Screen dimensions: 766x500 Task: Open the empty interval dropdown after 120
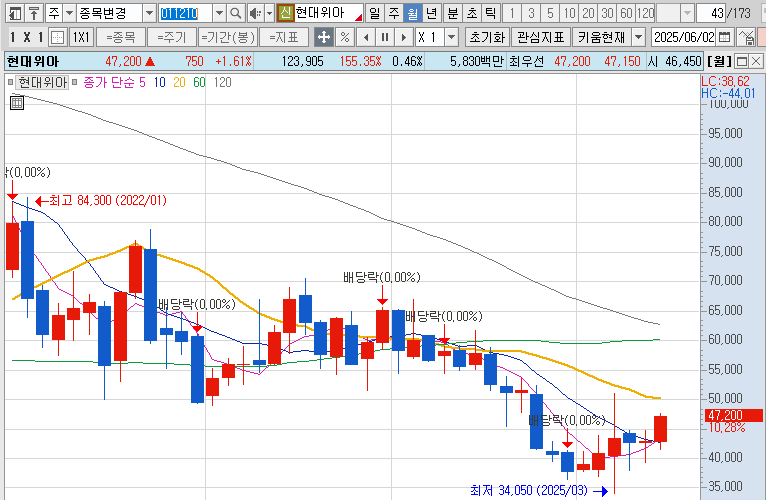click(x=687, y=13)
